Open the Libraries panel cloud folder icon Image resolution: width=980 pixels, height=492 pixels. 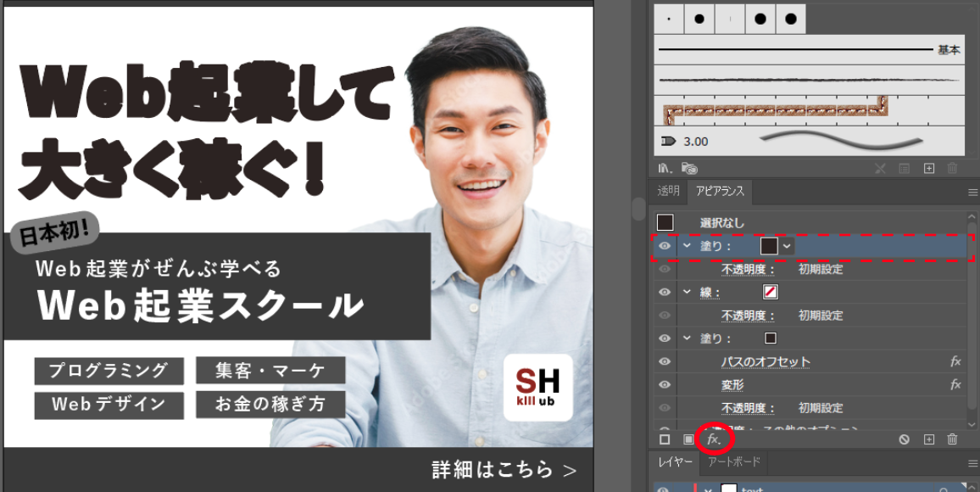tap(689, 168)
